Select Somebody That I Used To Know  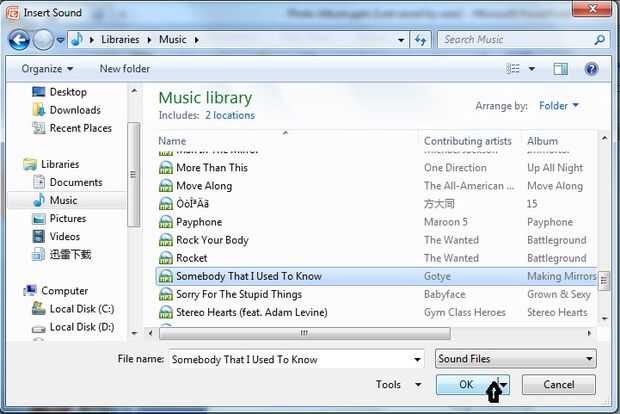pos(376,276)
